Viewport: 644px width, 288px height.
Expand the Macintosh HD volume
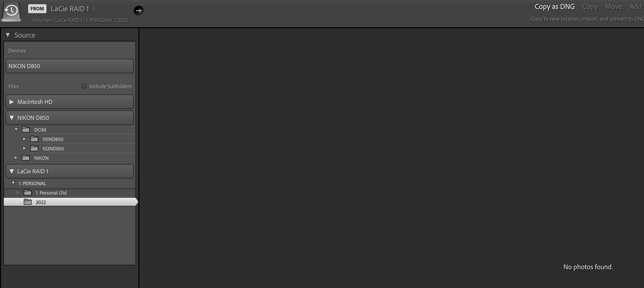11,102
